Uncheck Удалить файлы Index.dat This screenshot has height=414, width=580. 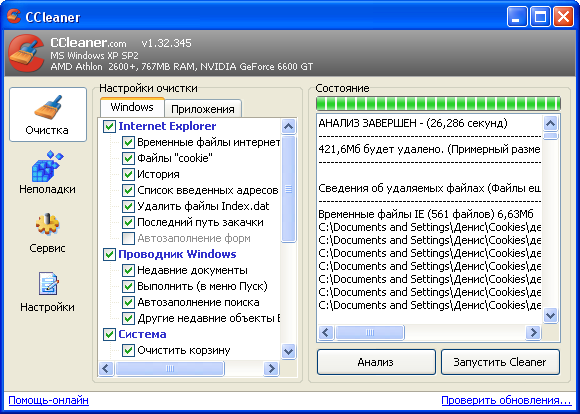[x=128, y=206]
